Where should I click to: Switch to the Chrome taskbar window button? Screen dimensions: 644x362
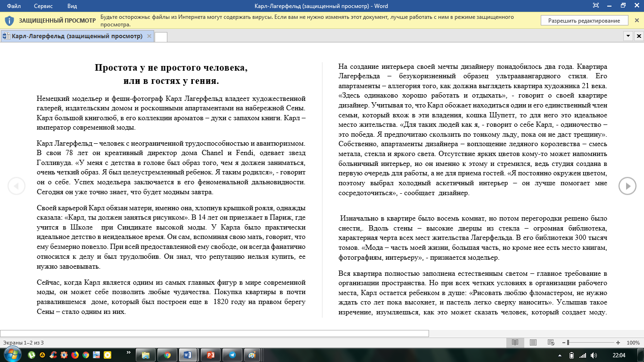coord(167,355)
